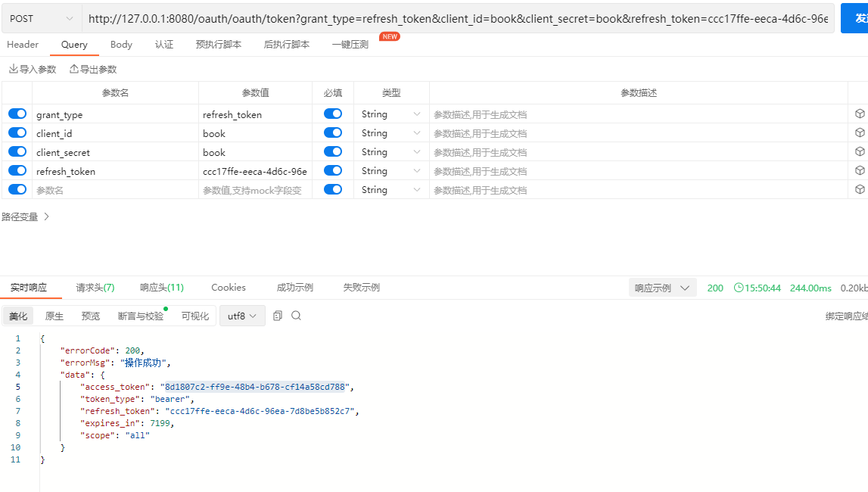Viewport: 868px width, 492px height.
Task: Click the cube icon in client_id row
Action: [859, 132]
